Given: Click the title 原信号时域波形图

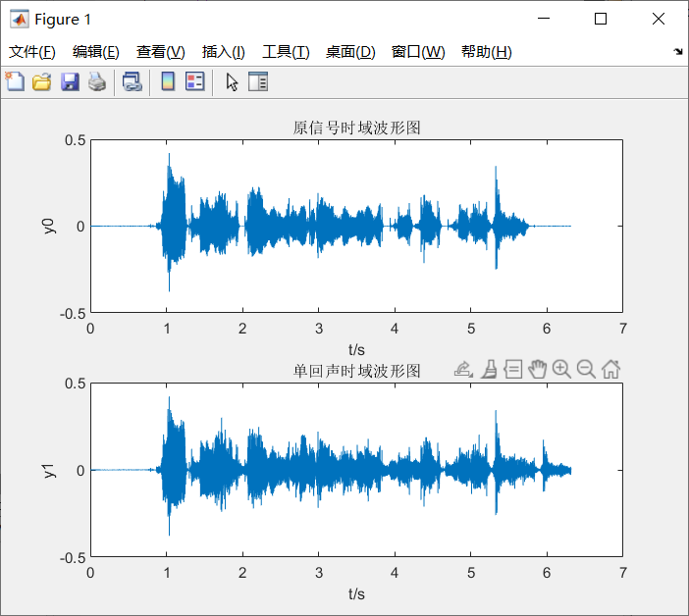Looking at the screenshot, I should click(x=357, y=128).
